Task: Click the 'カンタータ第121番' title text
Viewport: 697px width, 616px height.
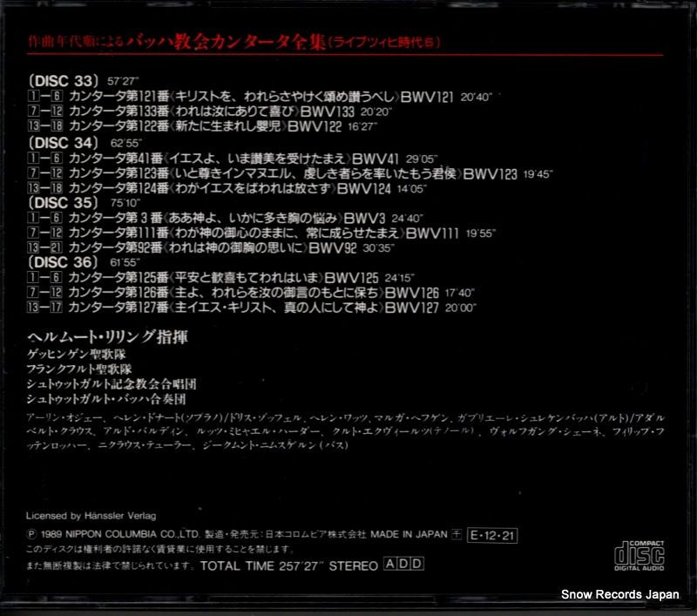Action: (118, 97)
